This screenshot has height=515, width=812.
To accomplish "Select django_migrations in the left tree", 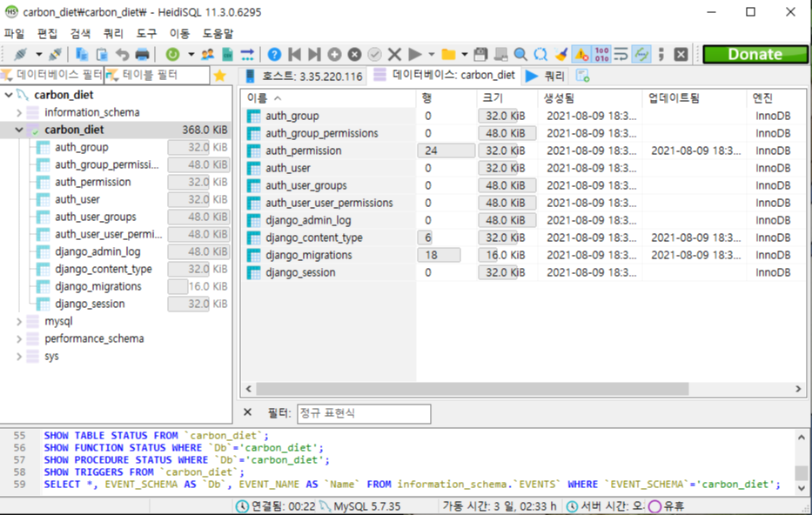I will tap(97, 286).
